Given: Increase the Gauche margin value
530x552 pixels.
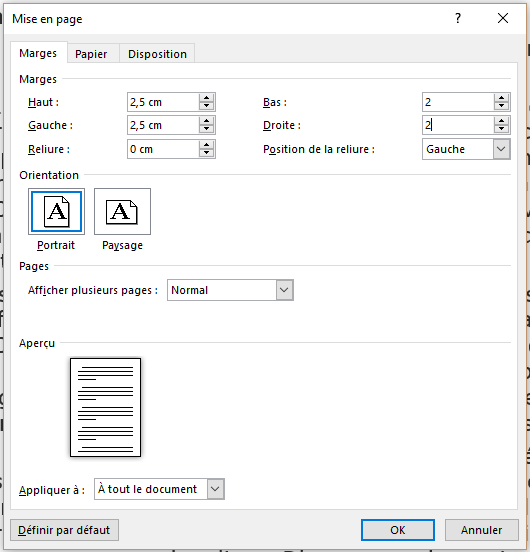Looking at the screenshot, I should pos(207,121).
